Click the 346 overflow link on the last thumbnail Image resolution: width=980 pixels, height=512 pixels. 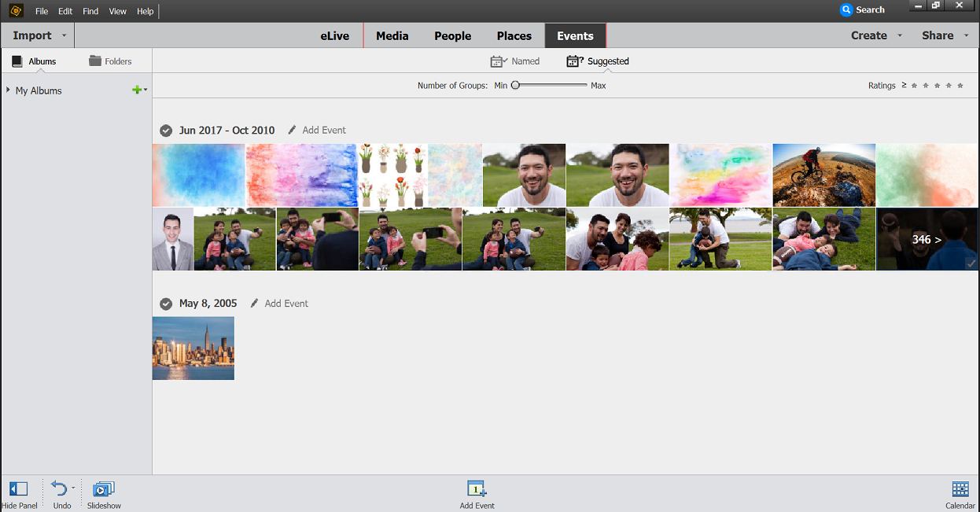(927, 238)
